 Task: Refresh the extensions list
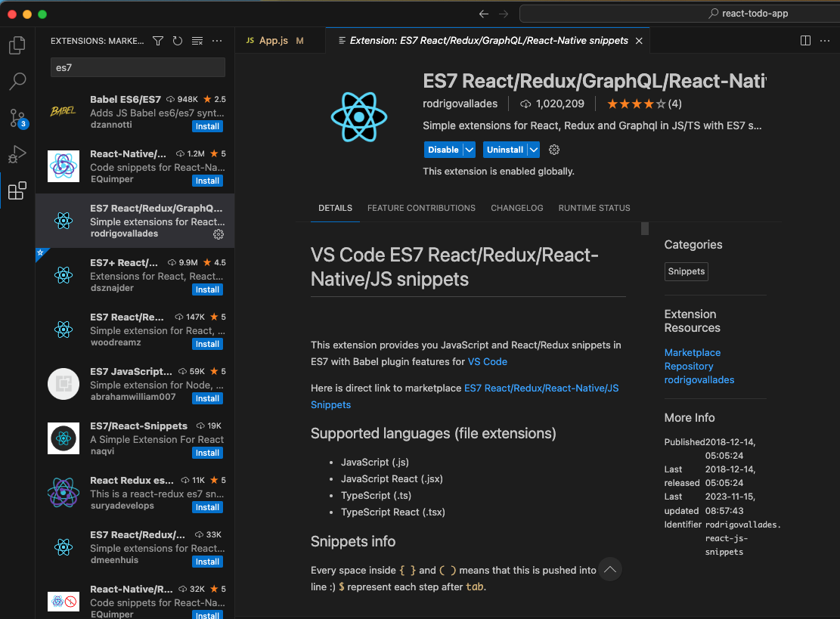pos(178,41)
